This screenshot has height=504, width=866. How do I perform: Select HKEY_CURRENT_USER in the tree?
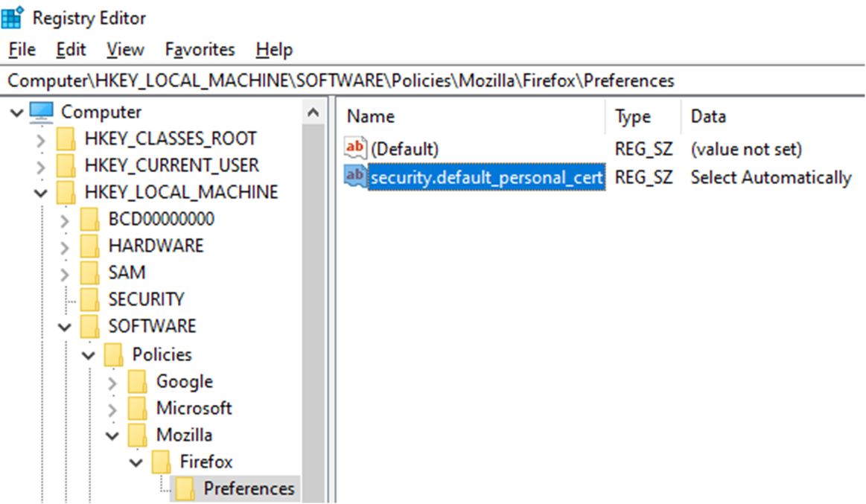click(172, 165)
